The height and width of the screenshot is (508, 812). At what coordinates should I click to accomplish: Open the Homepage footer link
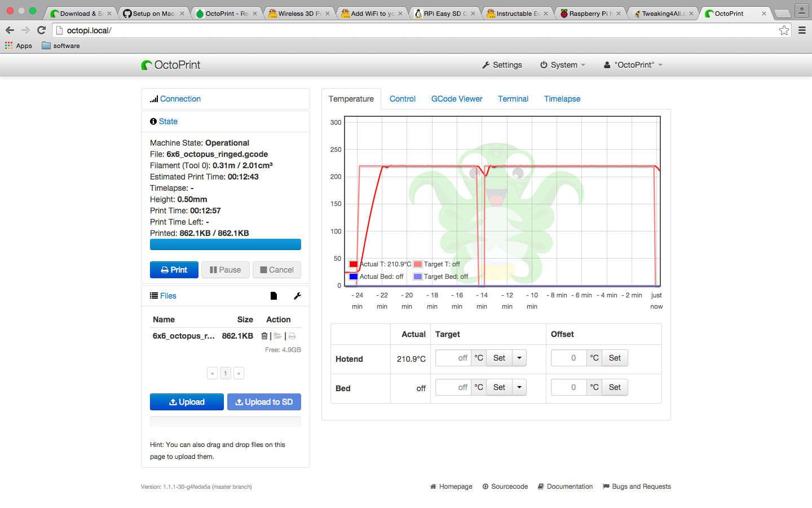[451, 487]
